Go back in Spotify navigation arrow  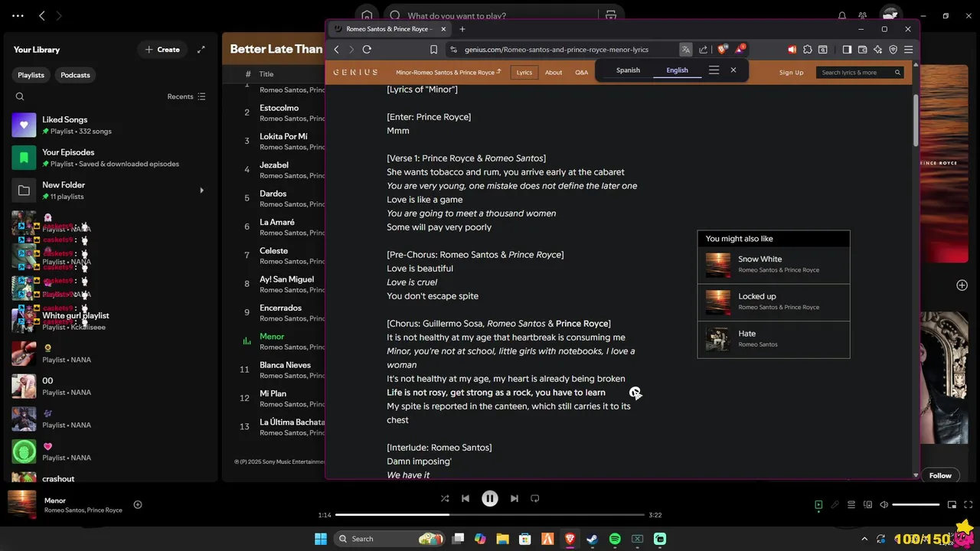pyautogui.click(x=41, y=15)
